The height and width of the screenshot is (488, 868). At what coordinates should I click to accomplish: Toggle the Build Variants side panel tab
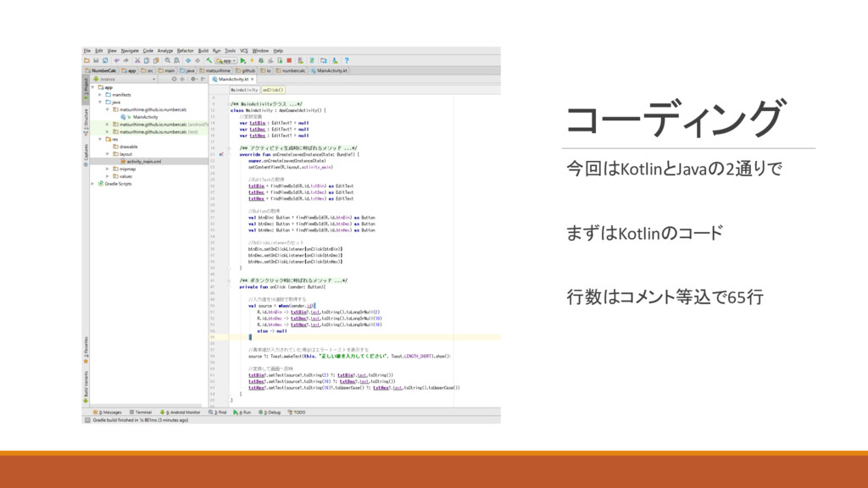pos(86,386)
